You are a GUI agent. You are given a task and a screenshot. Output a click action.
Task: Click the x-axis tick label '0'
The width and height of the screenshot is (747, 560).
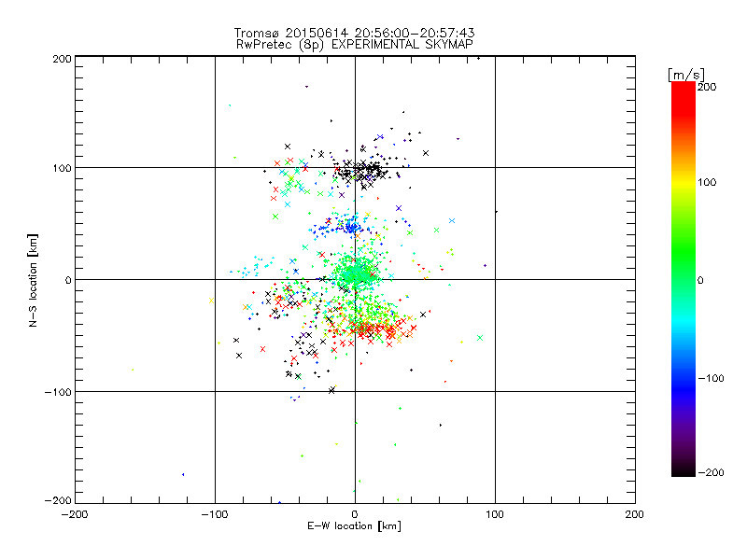tap(355, 515)
